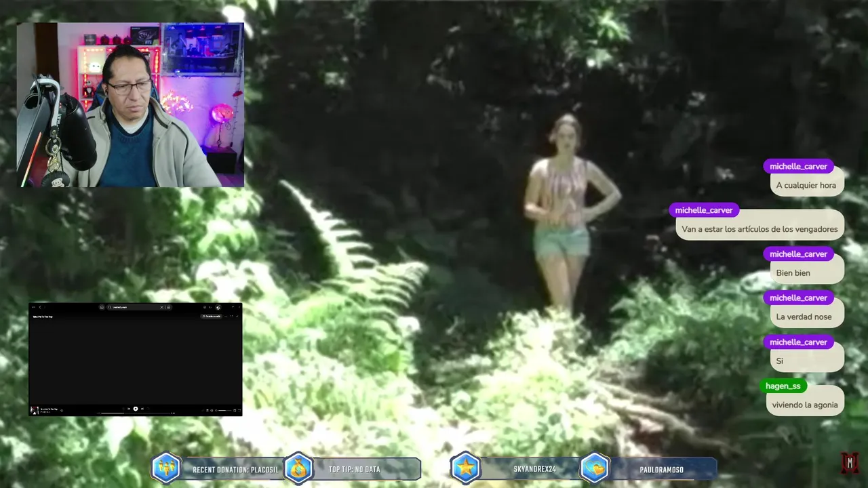Clear the music player search with X
The height and width of the screenshot is (488, 868).
(x=161, y=307)
